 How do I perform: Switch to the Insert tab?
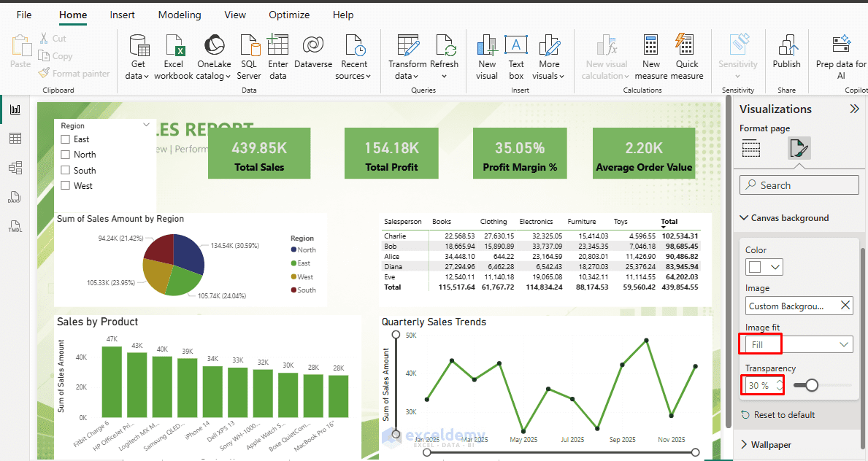pos(123,15)
